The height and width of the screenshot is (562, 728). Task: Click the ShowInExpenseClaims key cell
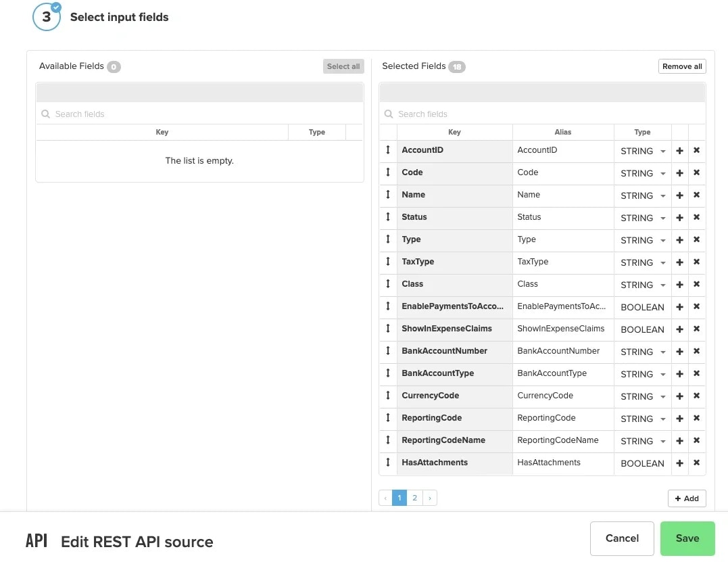coord(454,329)
